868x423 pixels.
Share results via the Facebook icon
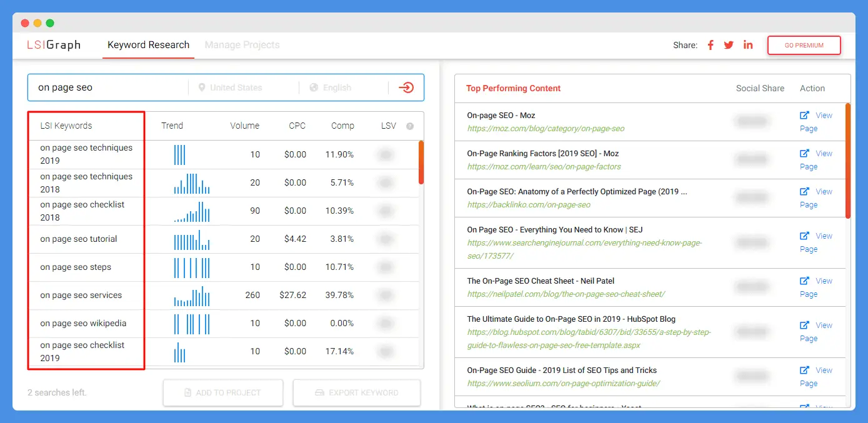[x=711, y=44]
